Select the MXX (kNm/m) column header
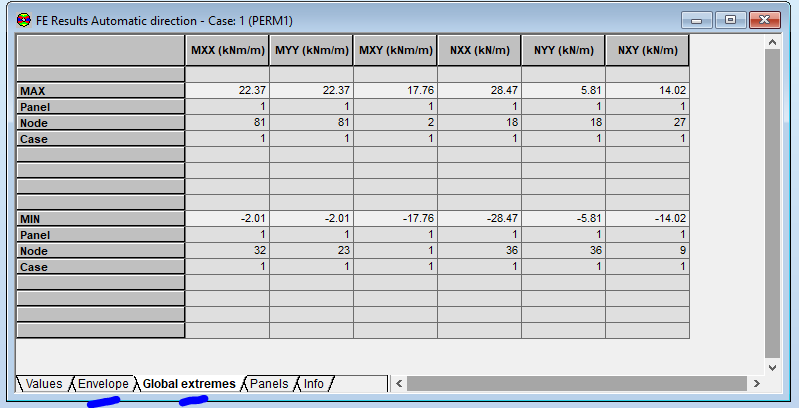This screenshot has height=408, width=799. (x=227, y=50)
